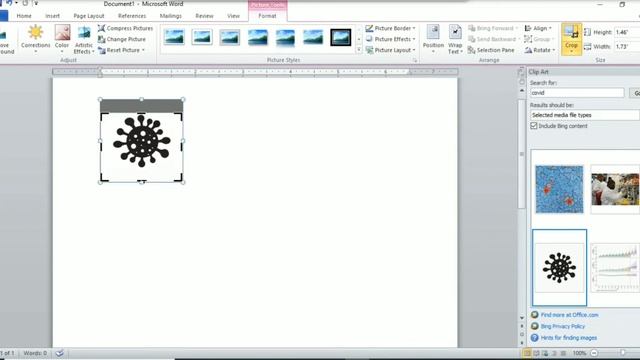Screen dimensions: 640x360
Task: Open the Wrap Text menu
Action: coord(455,39)
